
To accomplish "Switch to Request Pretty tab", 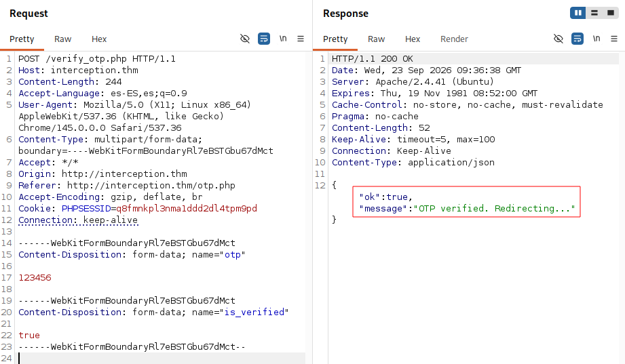I will pos(22,39).
